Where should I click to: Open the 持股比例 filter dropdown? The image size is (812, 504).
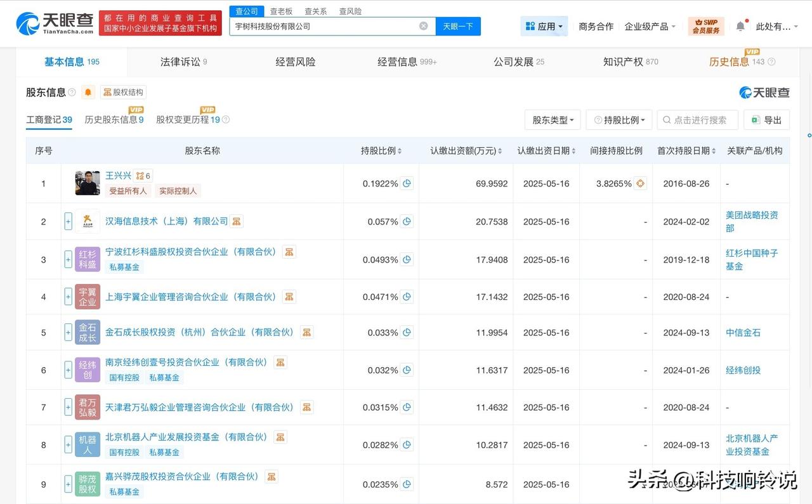[619, 120]
